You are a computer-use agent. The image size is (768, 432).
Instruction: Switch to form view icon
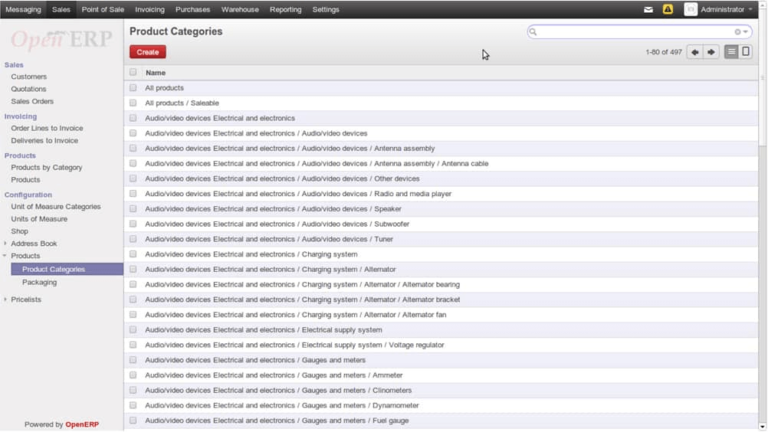coord(746,52)
